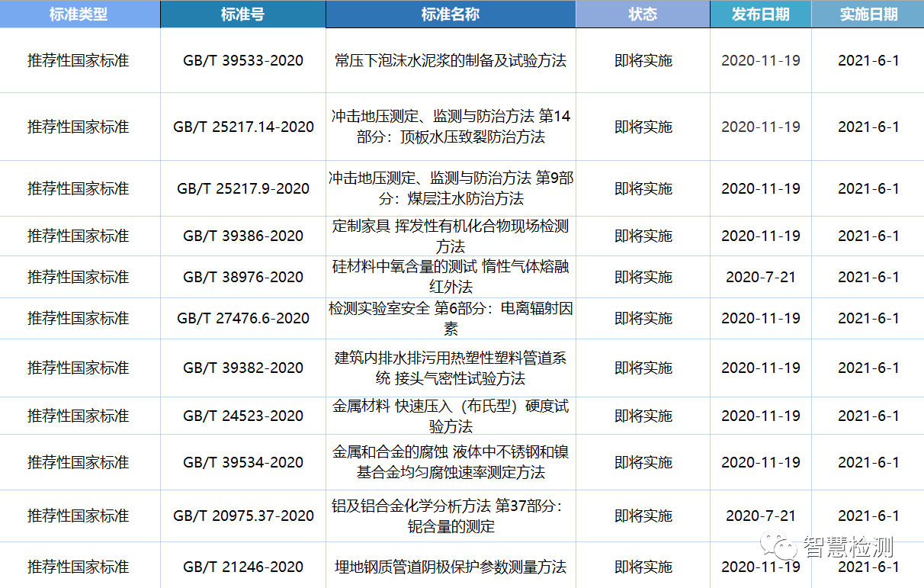Click the 埋地钢质管道阴极保护参数测量方法 cell

point(451,567)
